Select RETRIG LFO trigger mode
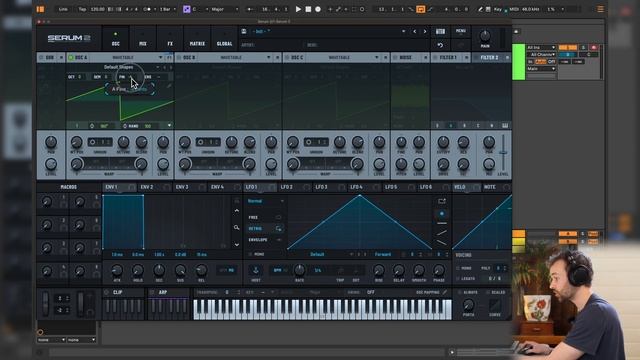This screenshot has width=640, height=360. 264,229
